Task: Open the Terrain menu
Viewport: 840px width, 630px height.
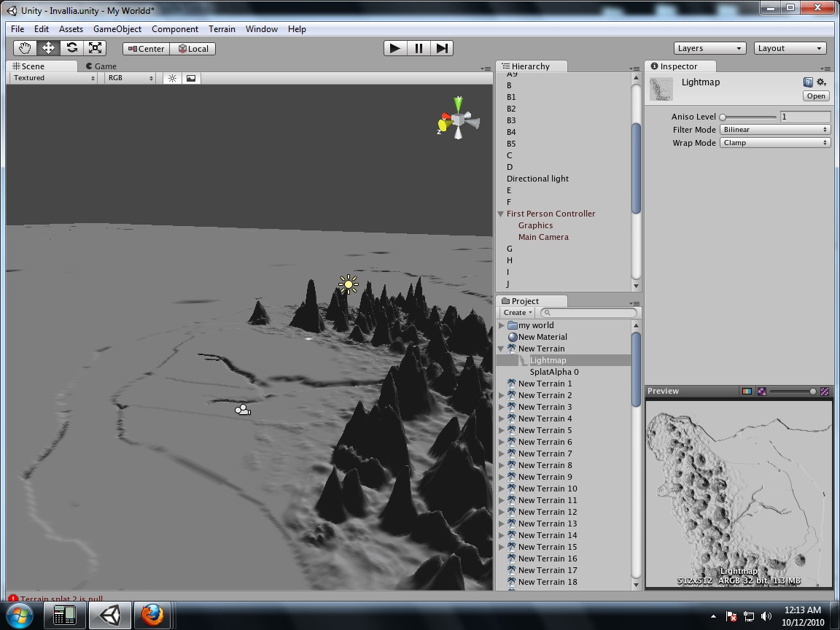Action: coord(222,29)
